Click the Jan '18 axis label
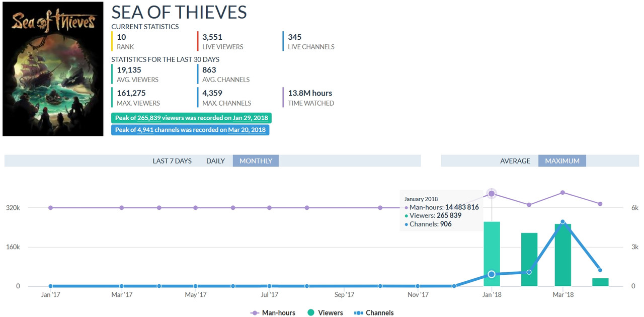The height and width of the screenshot is (317, 644). tap(492, 295)
